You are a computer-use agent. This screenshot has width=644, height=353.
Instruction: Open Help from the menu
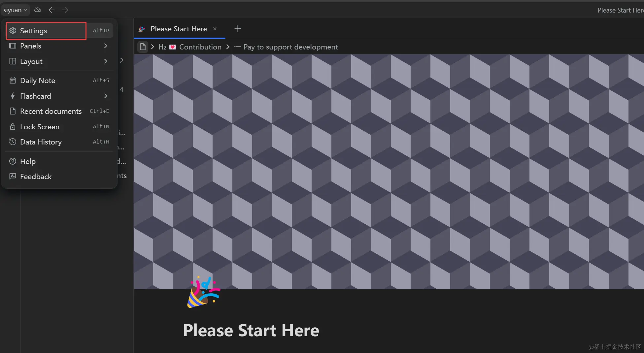point(28,161)
